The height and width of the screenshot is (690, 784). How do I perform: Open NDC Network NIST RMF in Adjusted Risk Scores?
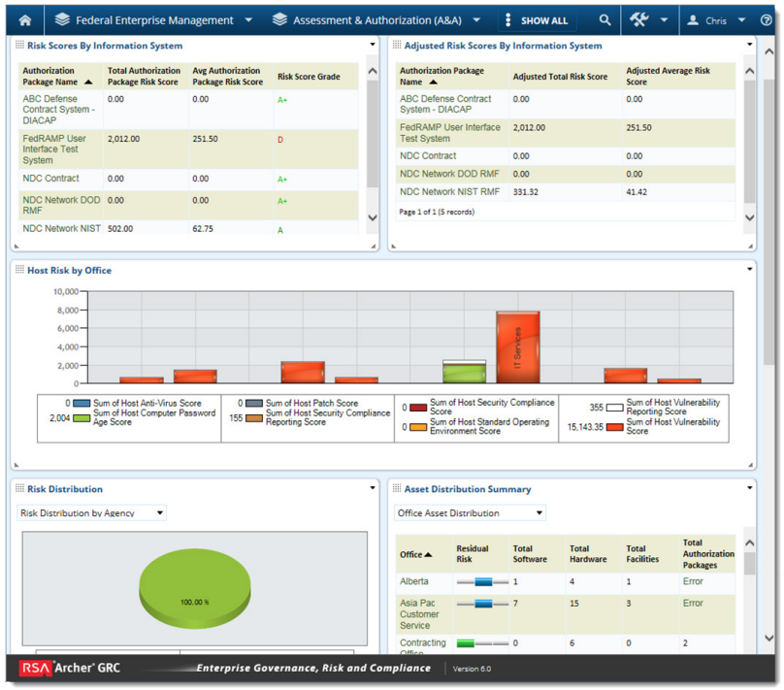point(449,191)
